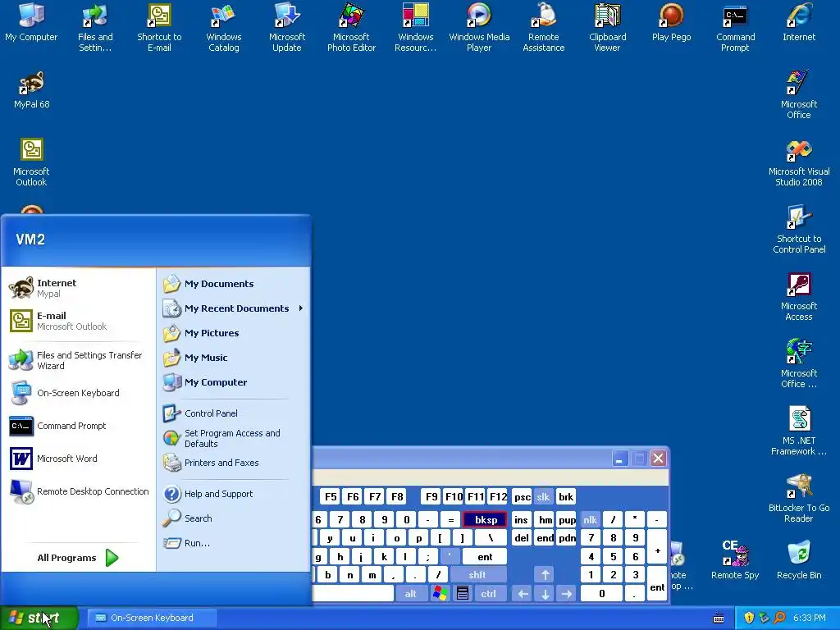
Task: Open My Computer desktop icon
Action: (31, 22)
